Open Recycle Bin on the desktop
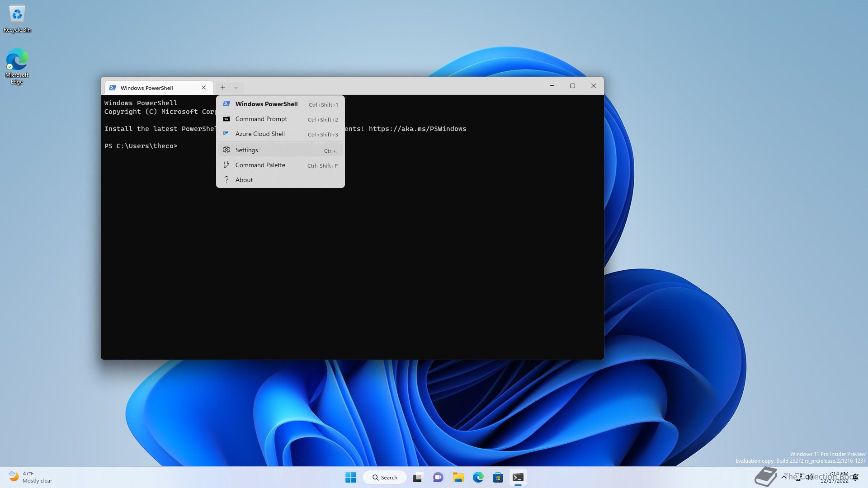Image resolution: width=868 pixels, height=488 pixels. (17, 19)
